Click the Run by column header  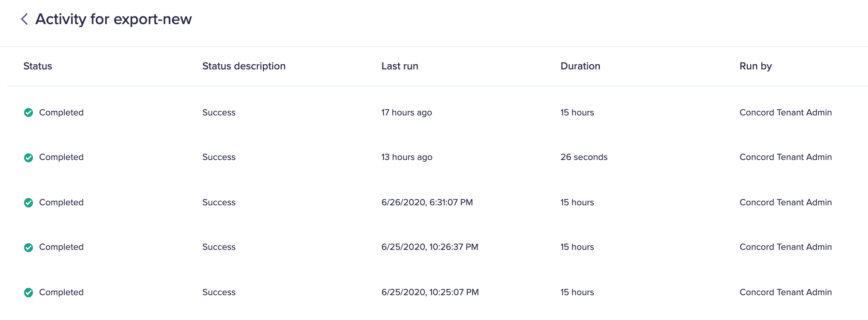(x=755, y=66)
